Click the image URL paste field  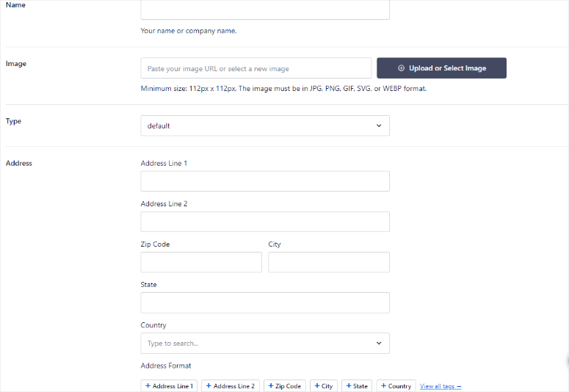pos(255,68)
